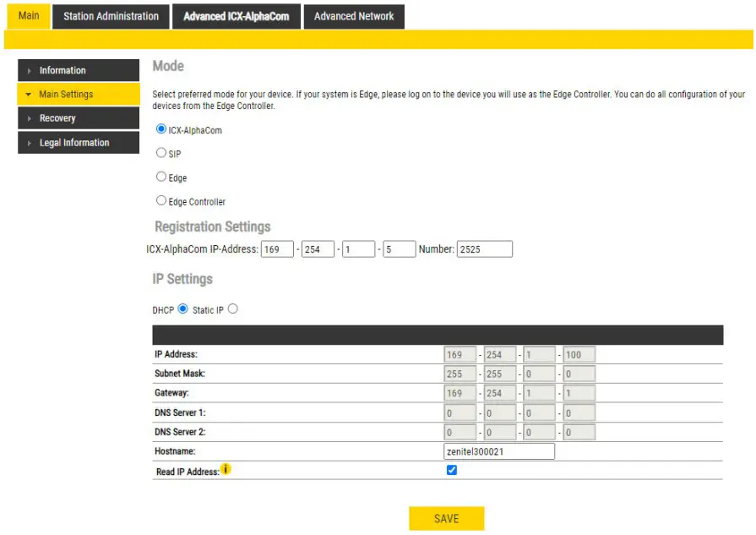Click IP Address first octet field 169
This screenshot has width=756, height=535.
point(460,355)
